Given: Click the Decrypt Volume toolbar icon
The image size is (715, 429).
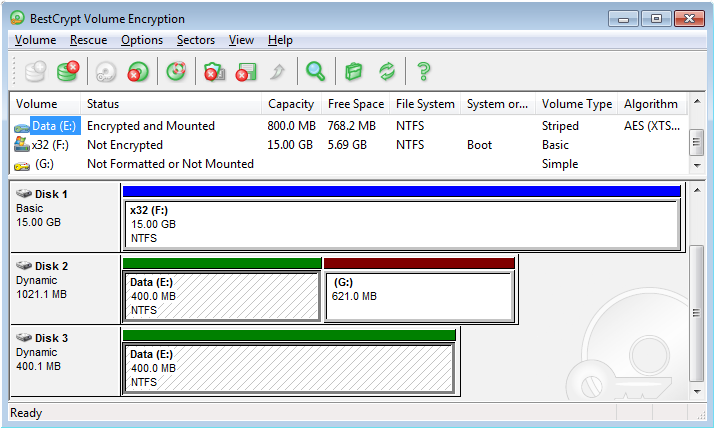Looking at the screenshot, I should tap(68, 71).
